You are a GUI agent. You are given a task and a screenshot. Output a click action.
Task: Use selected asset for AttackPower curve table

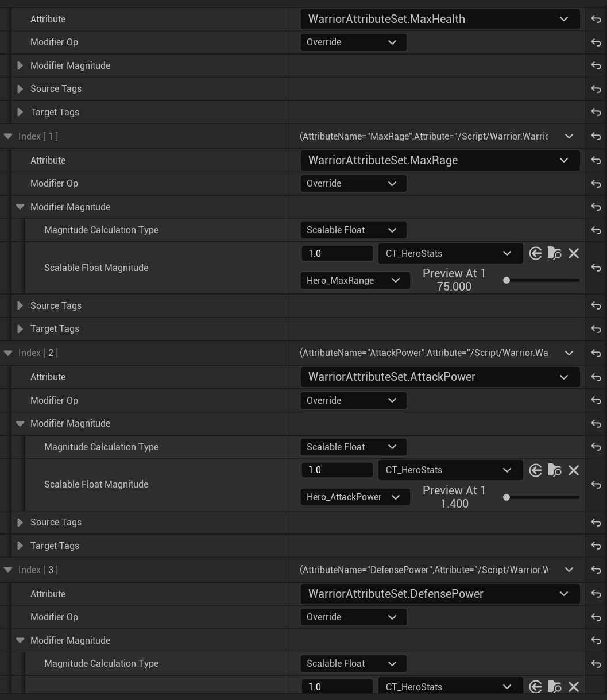(535, 470)
